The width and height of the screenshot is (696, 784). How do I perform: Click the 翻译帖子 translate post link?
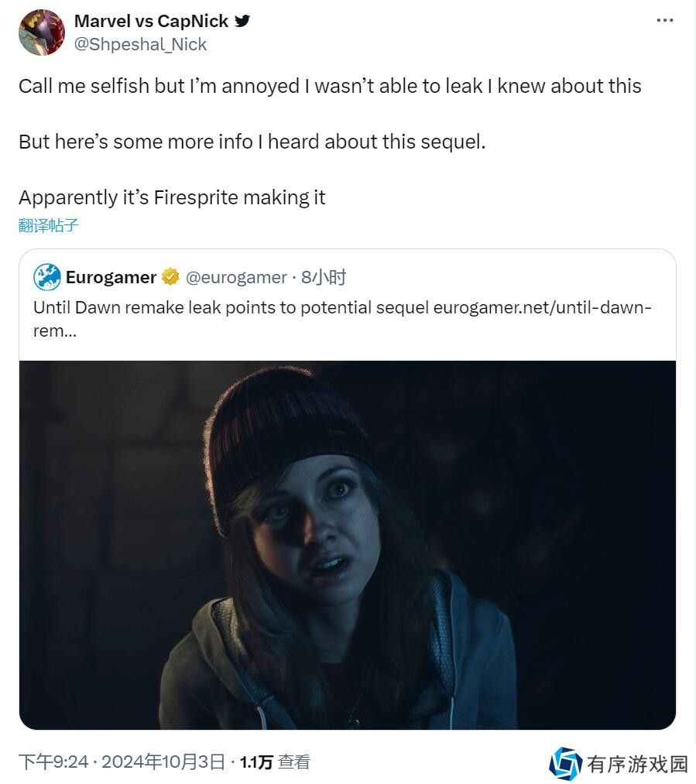click(49, 225)
